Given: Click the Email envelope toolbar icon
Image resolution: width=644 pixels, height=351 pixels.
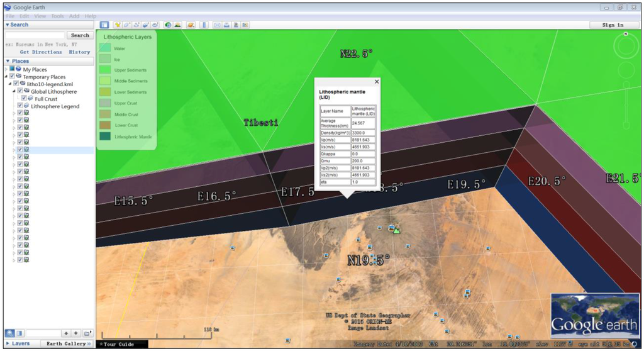Looking at the screenshot, I should click(217, 25).
